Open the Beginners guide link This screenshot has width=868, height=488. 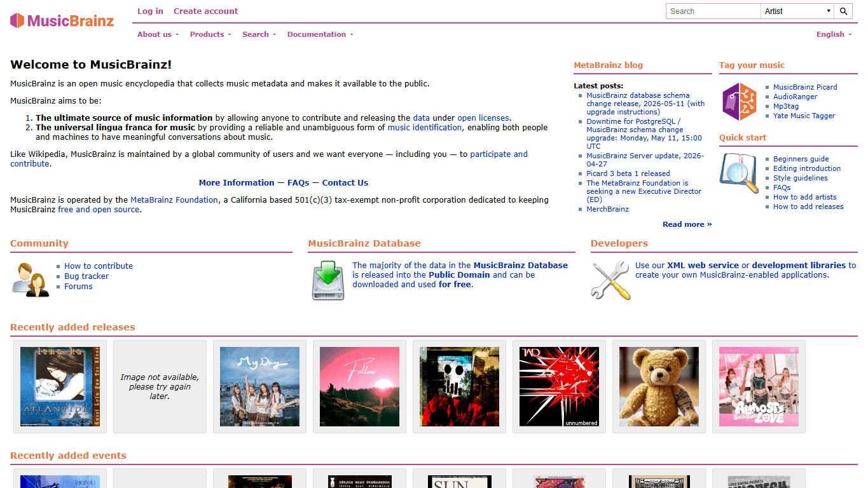[801, 159]
